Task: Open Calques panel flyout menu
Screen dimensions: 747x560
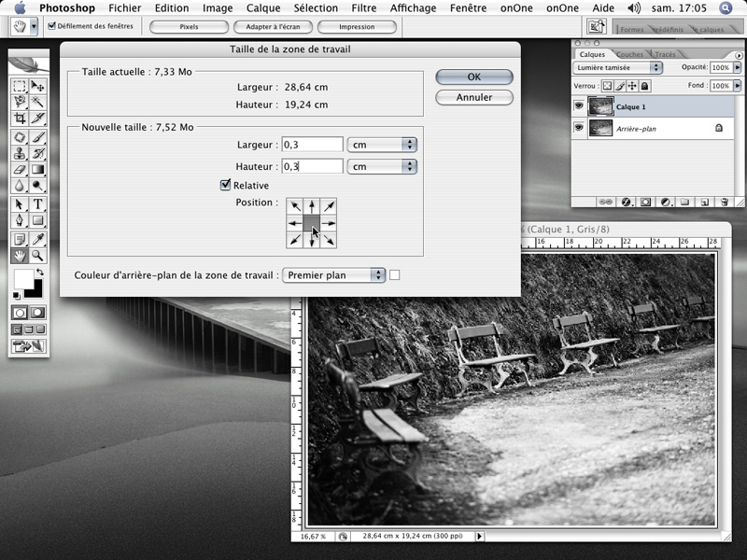Action: pyautogui.click(x=739, y=56)
